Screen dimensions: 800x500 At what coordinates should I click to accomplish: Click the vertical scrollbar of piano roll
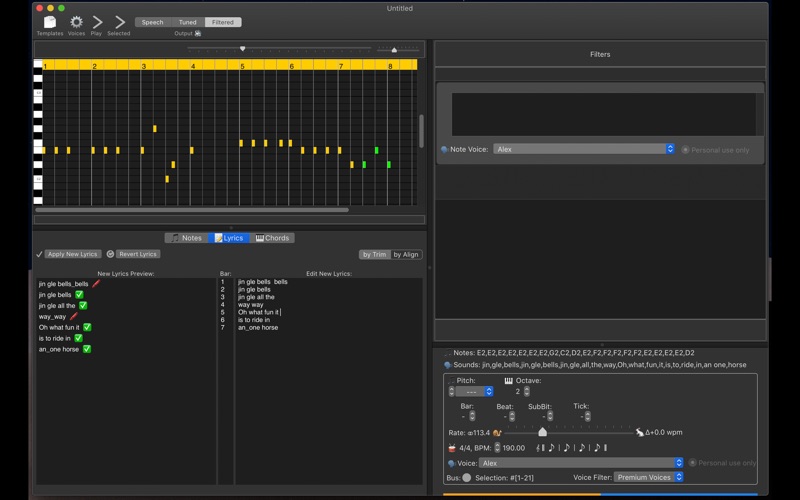421,131
